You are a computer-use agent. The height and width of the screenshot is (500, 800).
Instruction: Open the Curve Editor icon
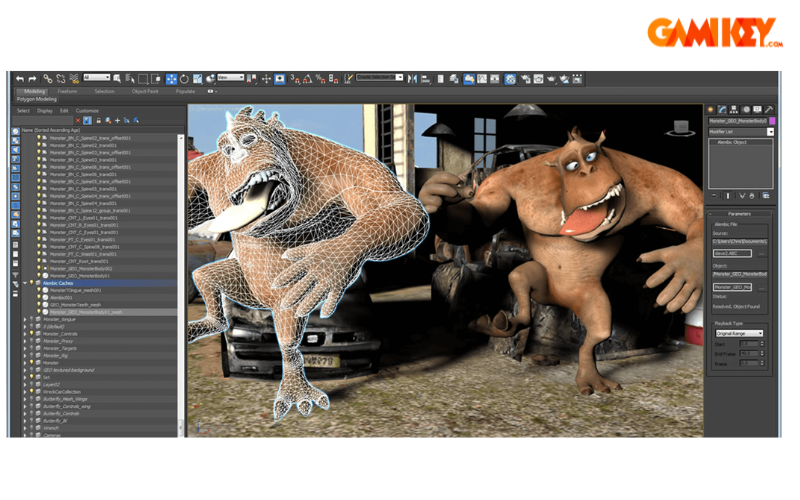[482, 79]
